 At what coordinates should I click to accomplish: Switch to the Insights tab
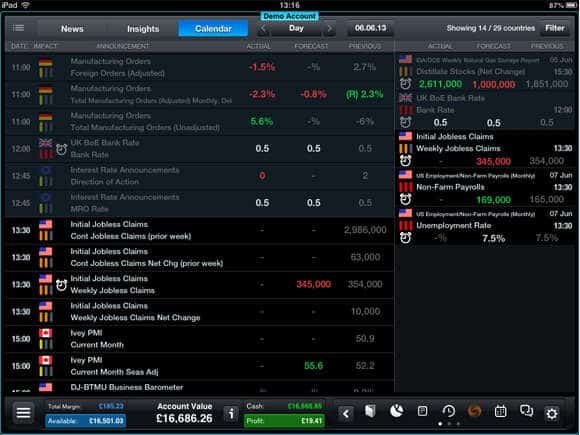143,28
